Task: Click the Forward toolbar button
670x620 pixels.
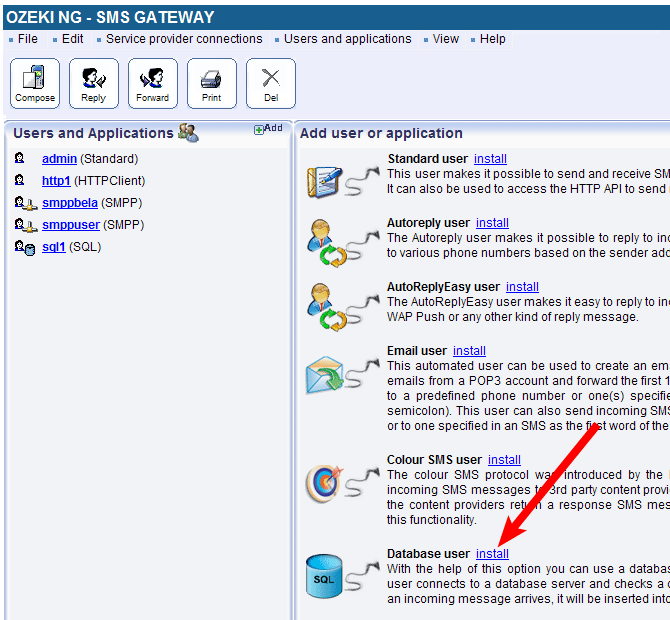Action: 153,83
